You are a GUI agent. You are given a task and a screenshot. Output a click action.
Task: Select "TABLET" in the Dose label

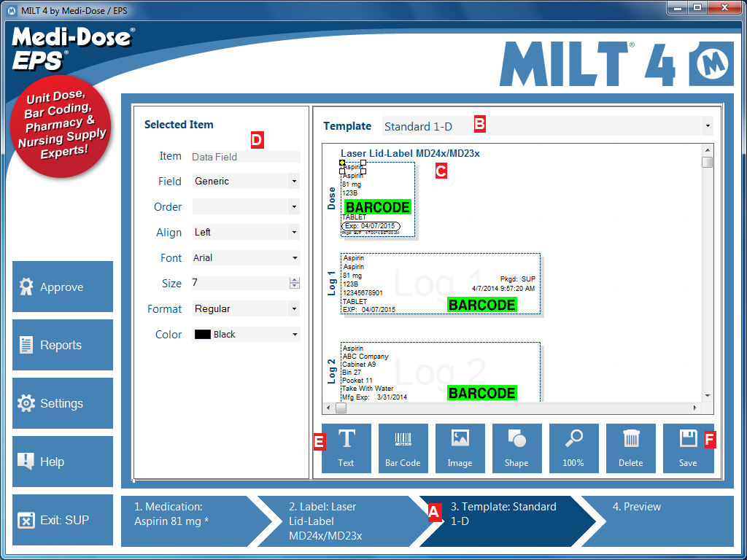[x=354, y=217]
